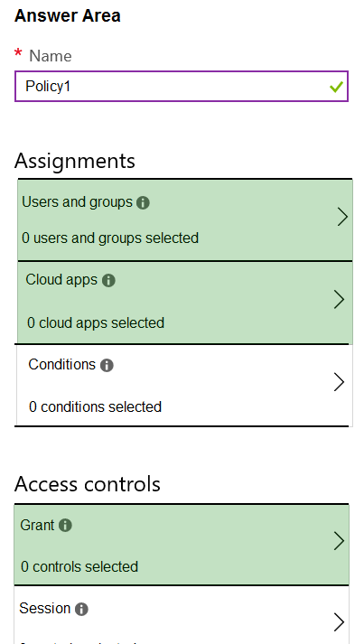Click the Policy1 name input field
The height and width of the screenshot is (644, 364).
click(x=182, y=86)
